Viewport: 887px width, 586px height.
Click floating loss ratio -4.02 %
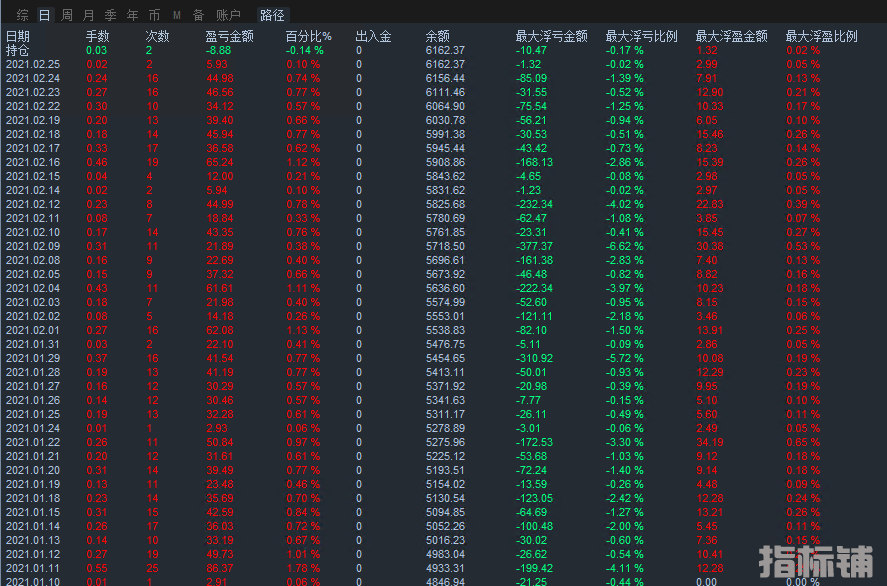tap(625, 204)
